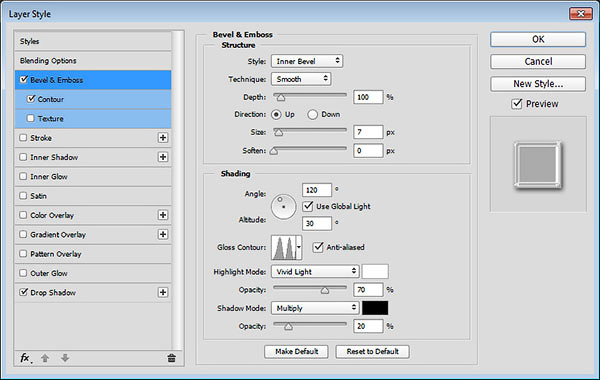Viewport: 600px width, 380px height.
Task: Click the Shadow Opacity slider handle
Action: coord(288,326)
